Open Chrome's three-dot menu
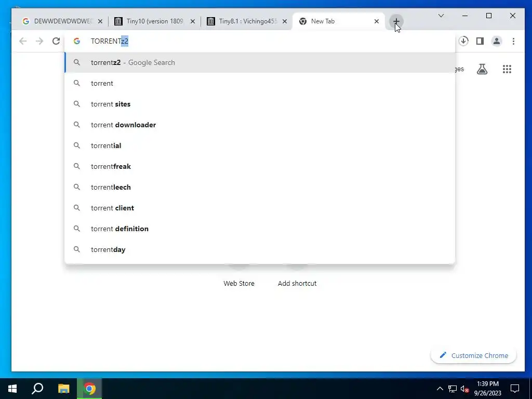This screenshot has height=399, width=532. click(x=513, y=41)
